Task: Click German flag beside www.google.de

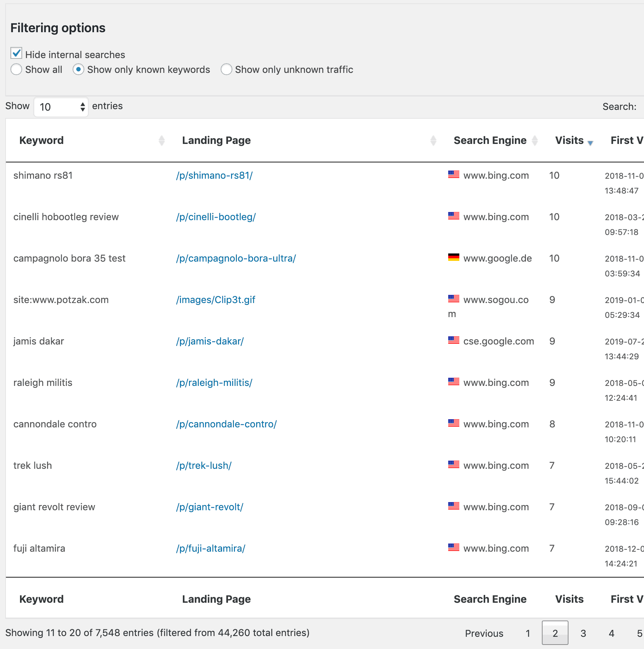Action: tap(453, 257)
